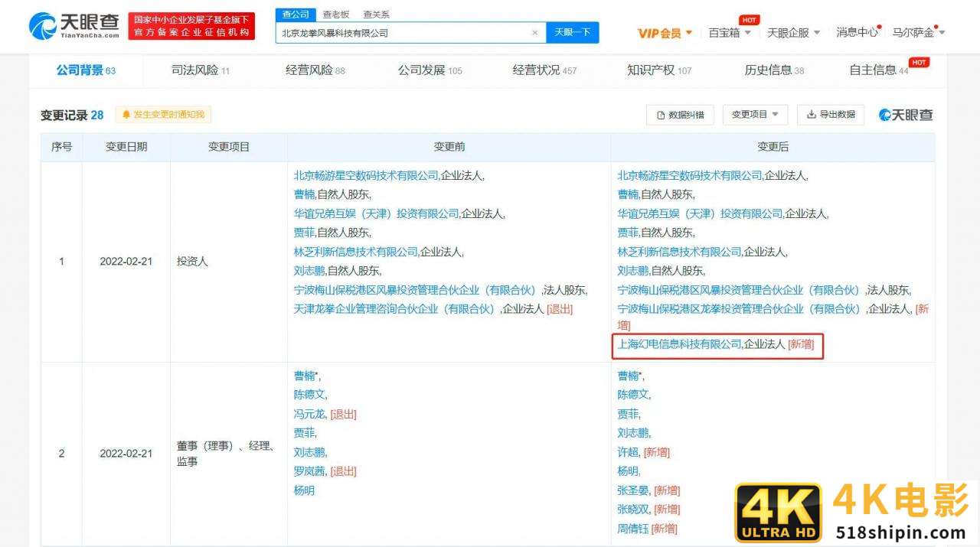Viewport: 980px width, 547px height.
Task: Open 林芝利新信息技术有限公司 link in 变更前 column
Action: 356,252
